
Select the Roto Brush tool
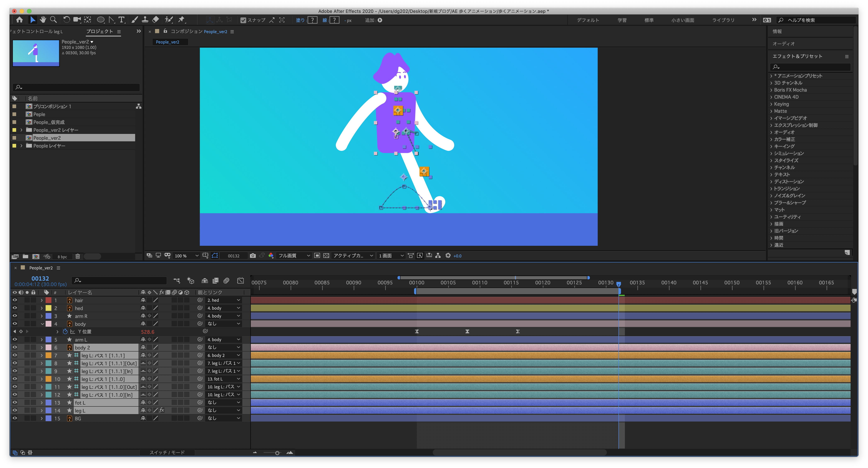169,20
